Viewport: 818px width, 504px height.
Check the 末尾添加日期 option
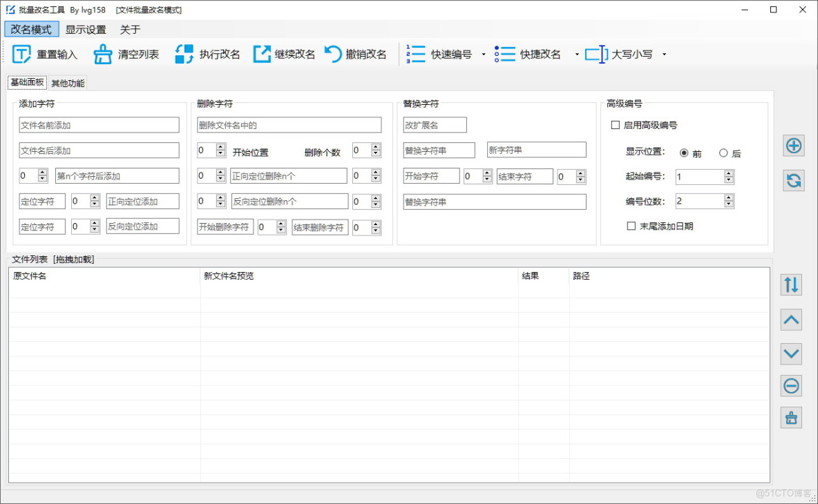(632, 224)
